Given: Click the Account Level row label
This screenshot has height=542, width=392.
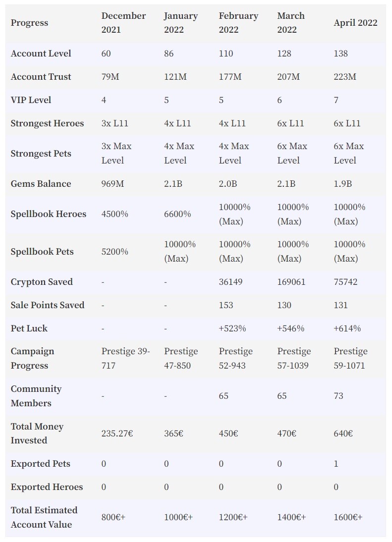Looking at the screenshot, I should 41,53.
